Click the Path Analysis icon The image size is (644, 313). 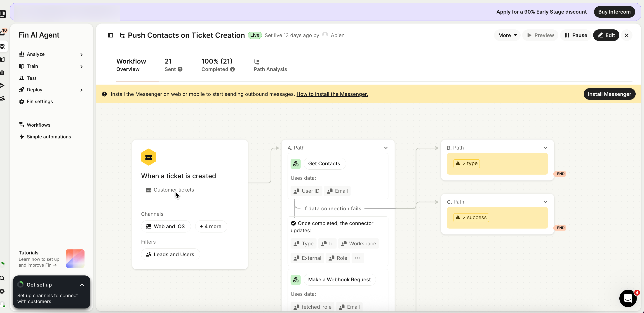256,62
